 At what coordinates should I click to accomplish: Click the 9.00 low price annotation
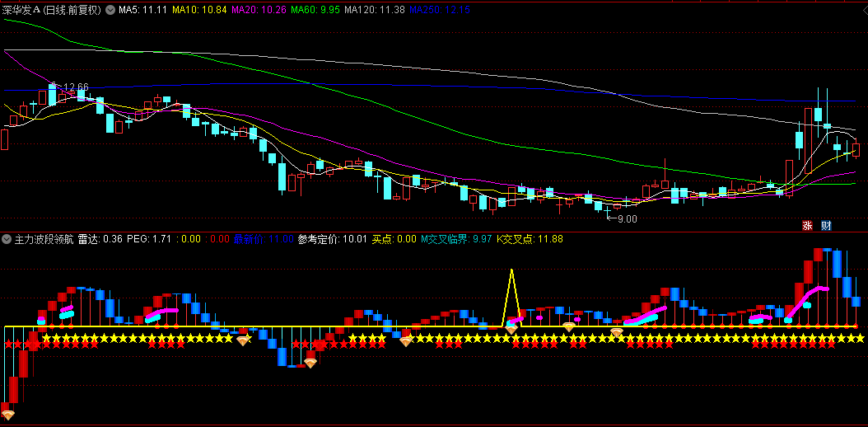pyautogui.click(x=628, y=218)
